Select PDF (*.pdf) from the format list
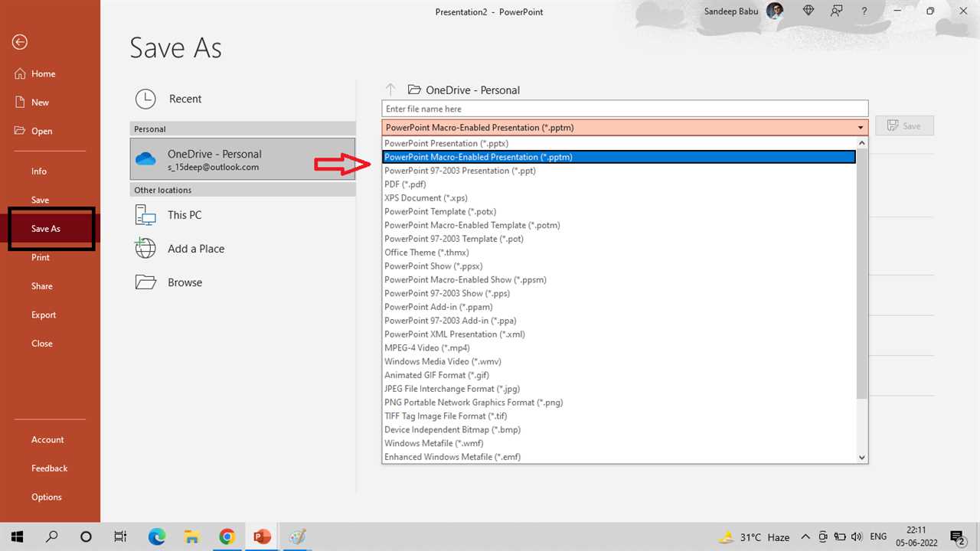The width and height of the screenshot is (980, 551). click(x=405, y=184)
